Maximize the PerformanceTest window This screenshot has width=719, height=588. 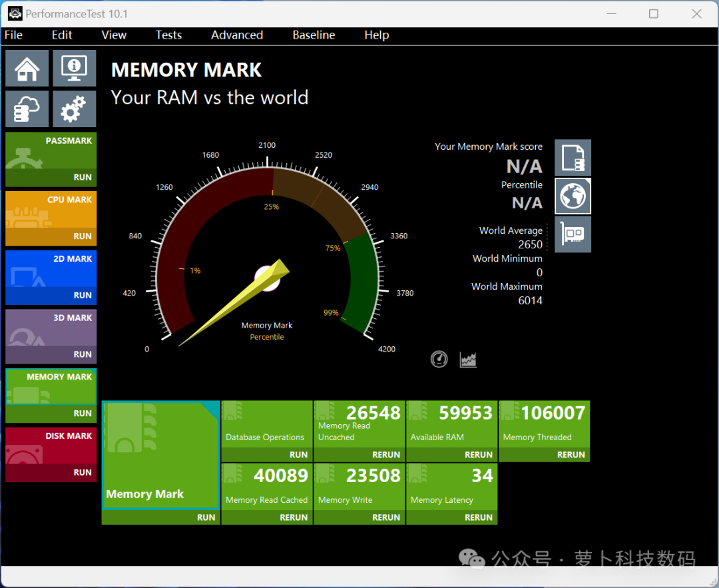click(x=654, y=14)
